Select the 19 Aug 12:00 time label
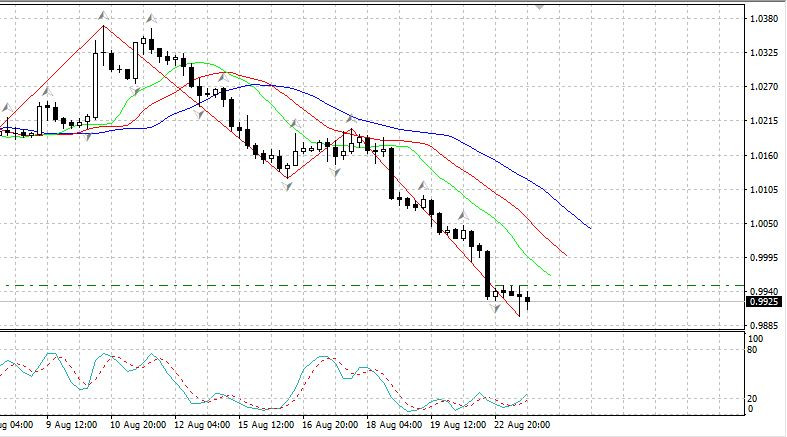787x437 pixels. tap(458, 425)
